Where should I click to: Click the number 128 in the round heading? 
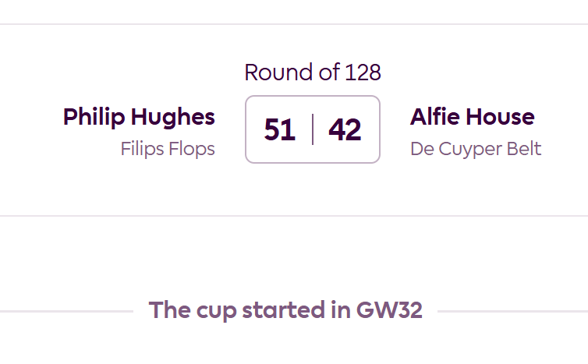(363, 72)
